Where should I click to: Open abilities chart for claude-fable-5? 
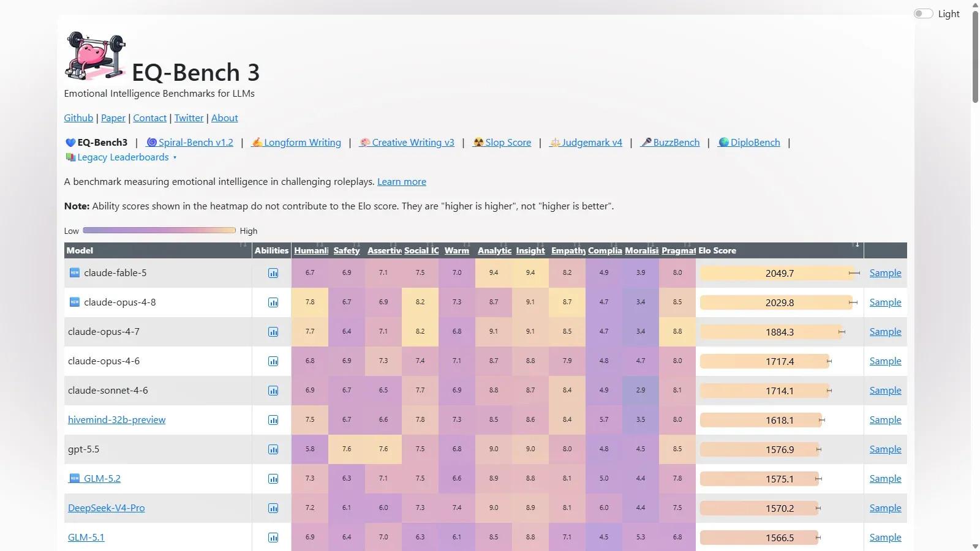point(273,273)
